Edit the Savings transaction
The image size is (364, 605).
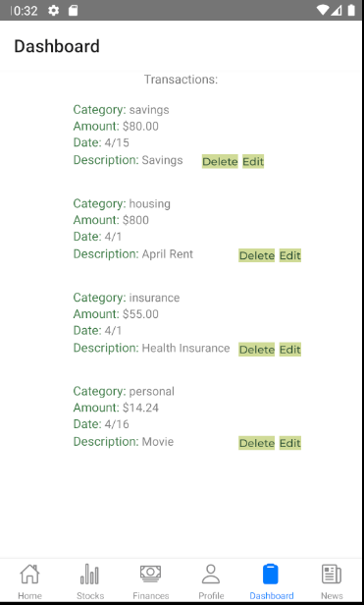[253, 162]
